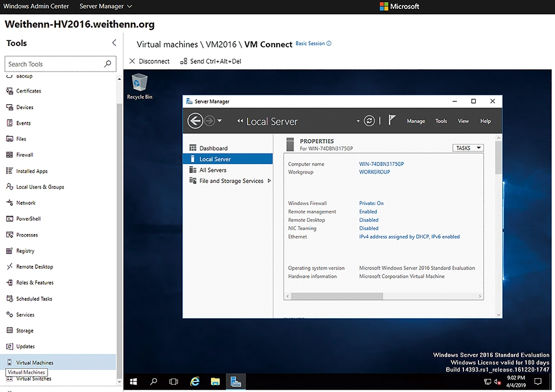This screenshot has height=392, width=555.
Task: Open the navigation history dropdown arrow
Action: pyautogui.click(x=219, y=121)
